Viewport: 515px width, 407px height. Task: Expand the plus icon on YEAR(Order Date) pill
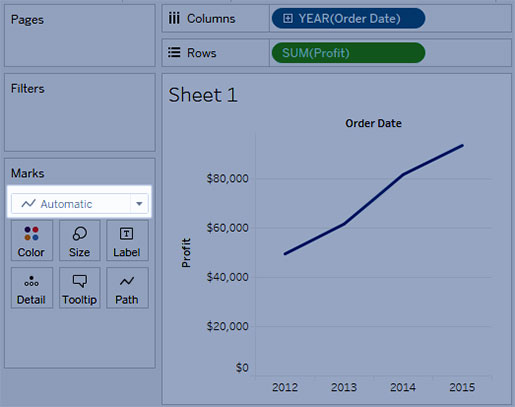pos(288,18)
